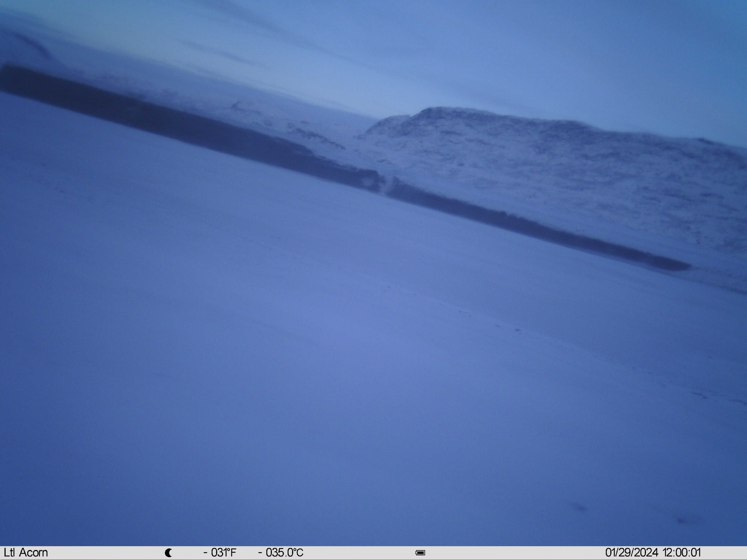Click the -035.0°C temperature reading
747x560 pixels.
(x=281, y=553)
